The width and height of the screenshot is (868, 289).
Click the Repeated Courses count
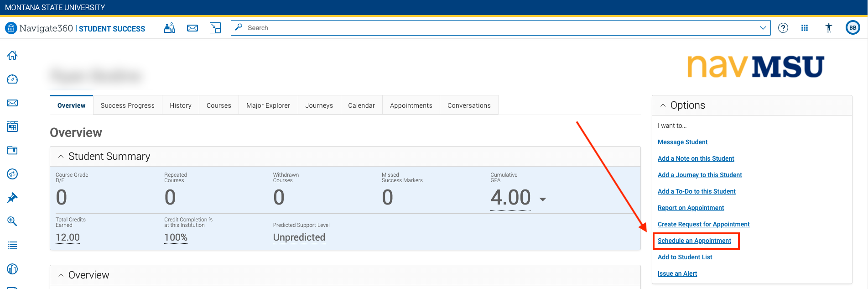coord(170,198)
